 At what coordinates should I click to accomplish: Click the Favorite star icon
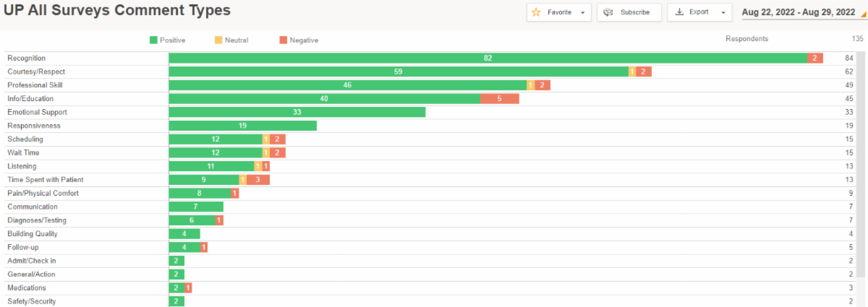[536, 12]
